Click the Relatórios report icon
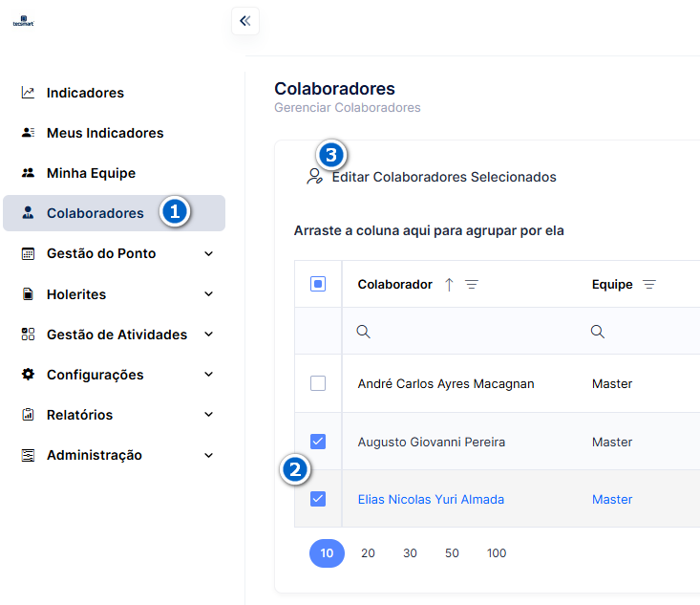Screen dimensions: 700x605 [x=28, y=415]
